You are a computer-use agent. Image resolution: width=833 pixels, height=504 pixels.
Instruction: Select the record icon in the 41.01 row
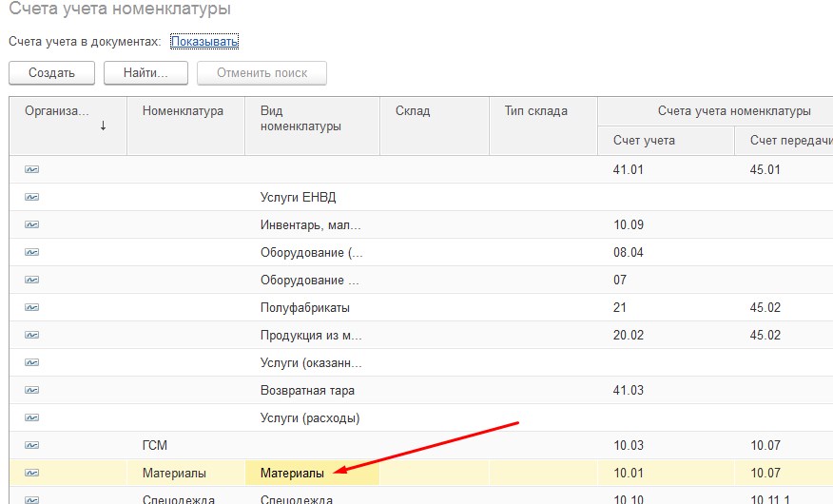(32, 169)
